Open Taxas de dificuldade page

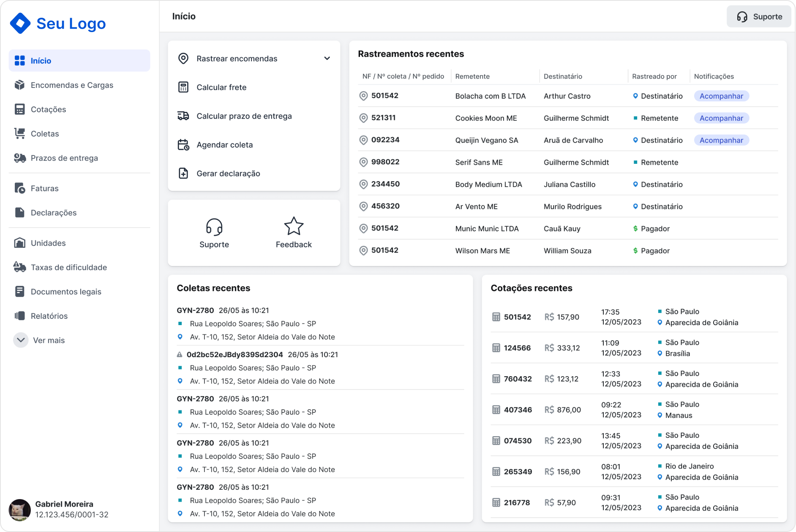tap(68, 267)
